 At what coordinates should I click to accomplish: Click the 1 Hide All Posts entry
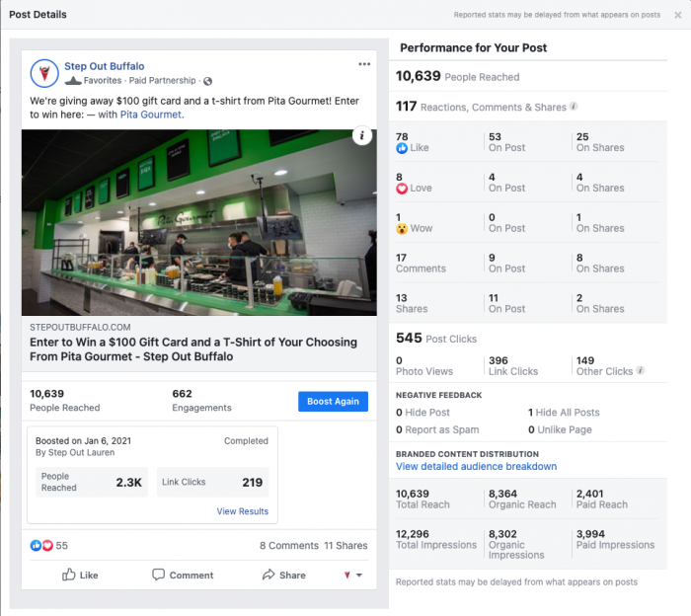[564, 413]
